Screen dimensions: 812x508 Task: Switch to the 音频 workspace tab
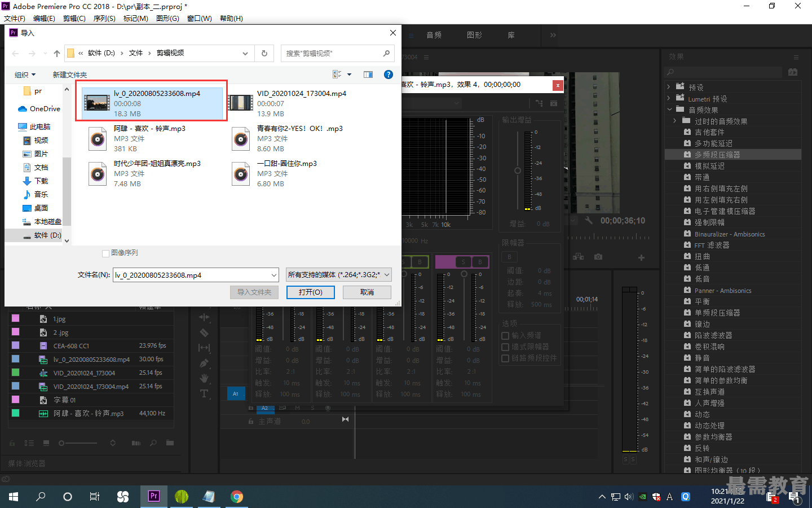(x=434, y=35)
